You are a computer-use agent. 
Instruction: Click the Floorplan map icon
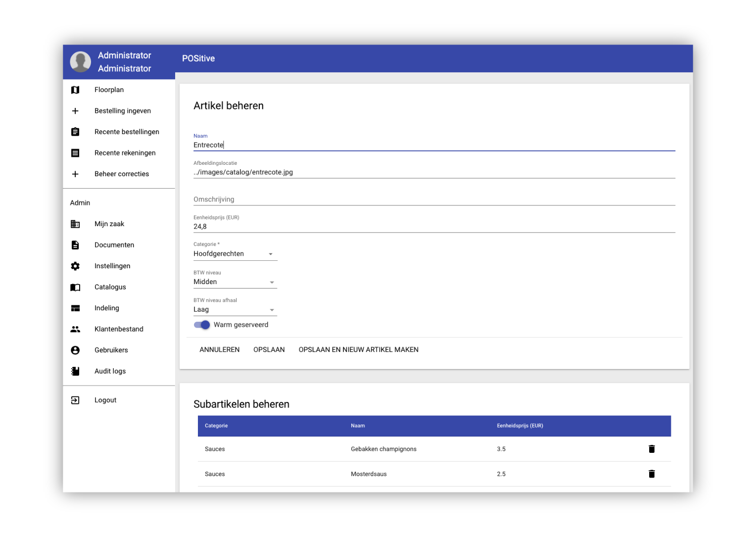tap(75, 90)
